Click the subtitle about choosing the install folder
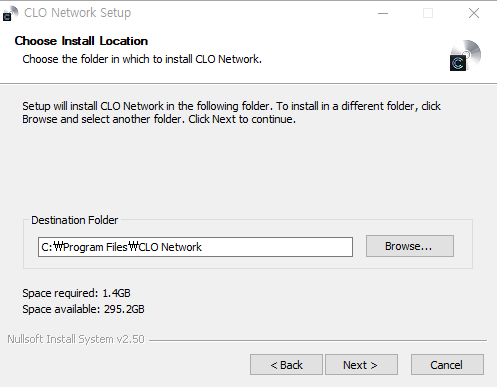Screen dimensions: 497x387 point(142,59)
